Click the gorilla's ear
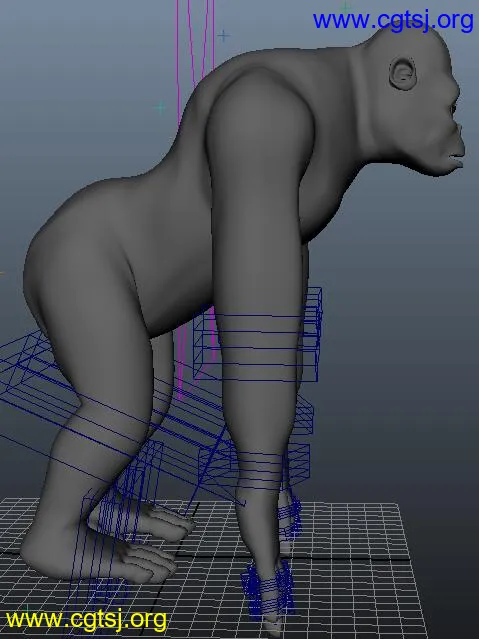 (403, 74)
